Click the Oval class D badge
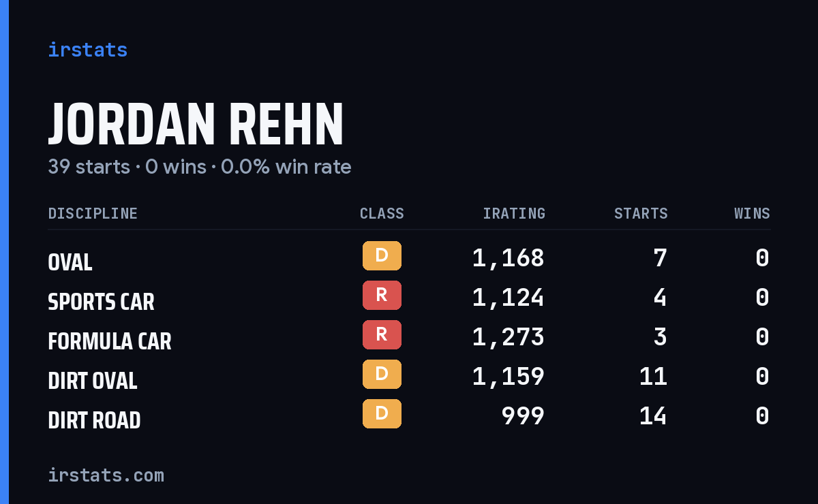The width and height of the screenshot is (818, 504). pos(382,255)
